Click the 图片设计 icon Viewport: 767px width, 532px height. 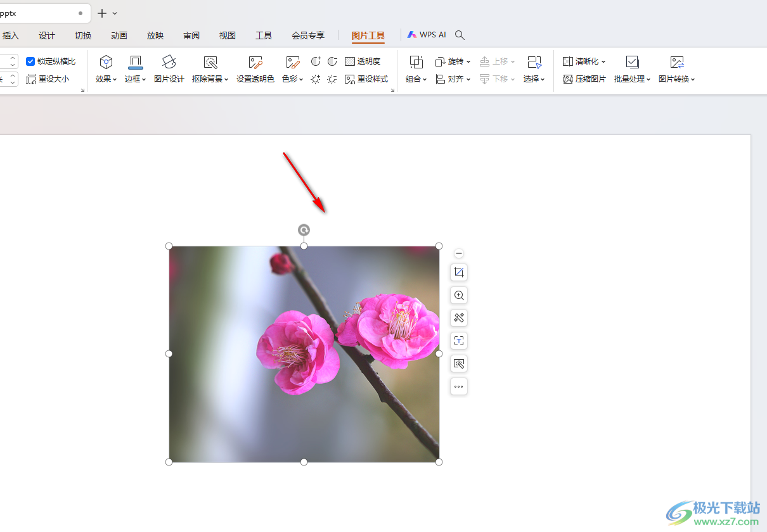(169, 62)
